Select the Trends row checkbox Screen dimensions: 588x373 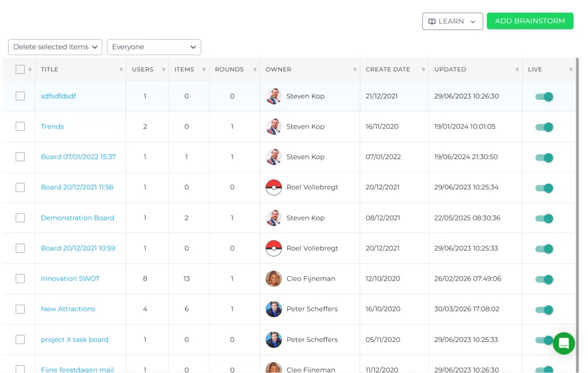click(x=20, y=126)
